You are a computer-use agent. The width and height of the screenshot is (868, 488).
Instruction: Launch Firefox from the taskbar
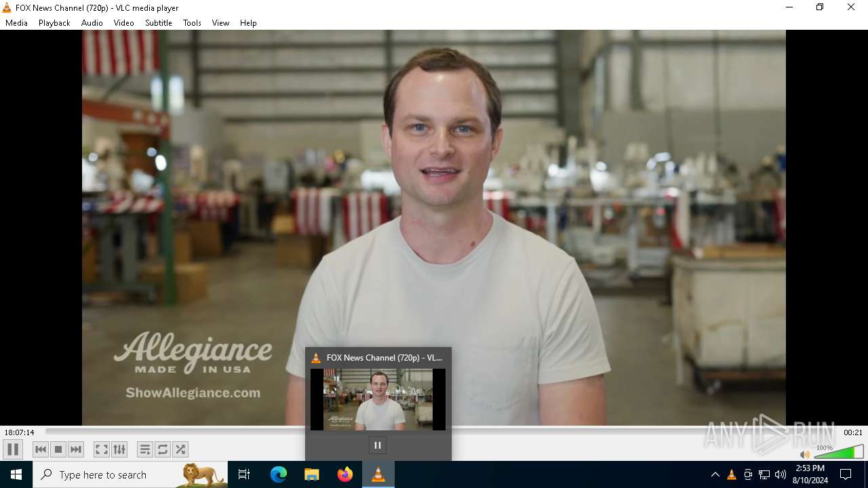(x=345, y=474)
